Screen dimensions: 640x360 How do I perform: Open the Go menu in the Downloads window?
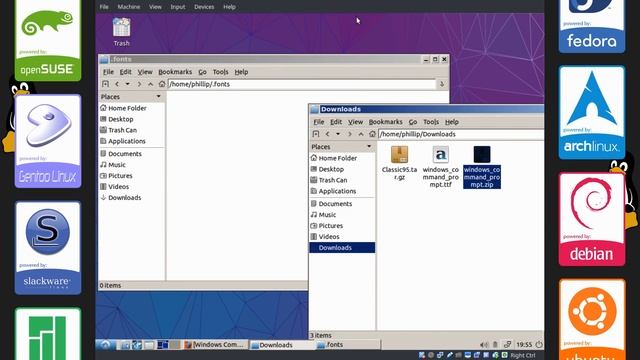[x=413, y=122]
